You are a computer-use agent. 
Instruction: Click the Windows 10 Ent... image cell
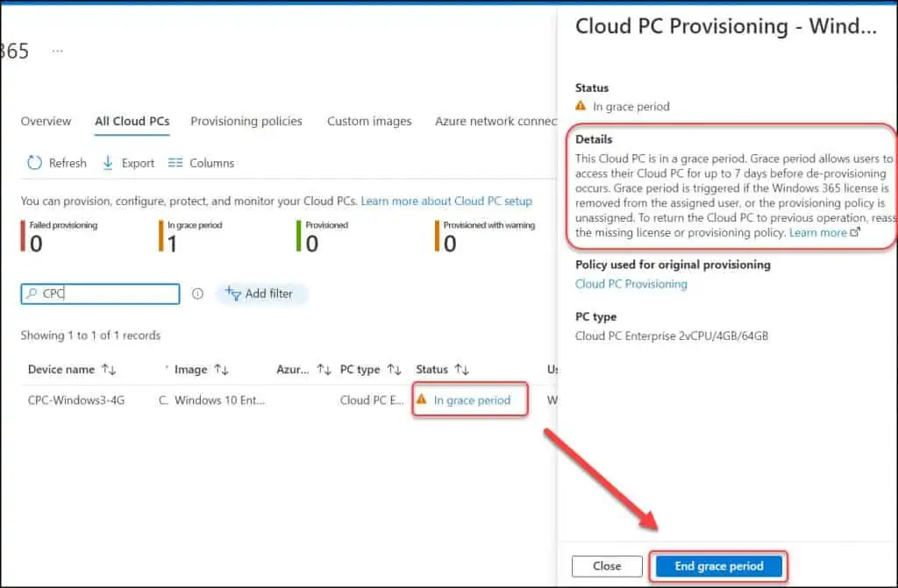coord(219,400)
